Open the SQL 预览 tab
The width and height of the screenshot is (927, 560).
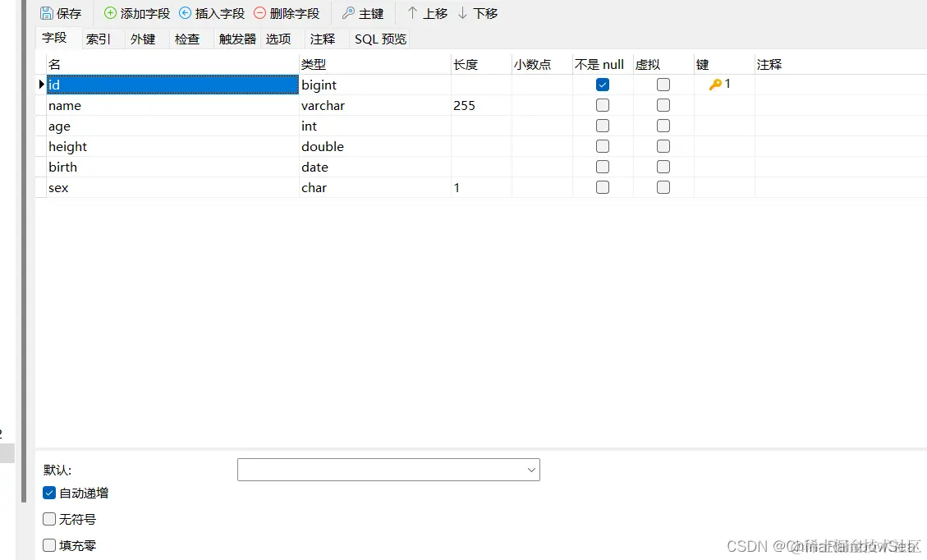point(379,38)
